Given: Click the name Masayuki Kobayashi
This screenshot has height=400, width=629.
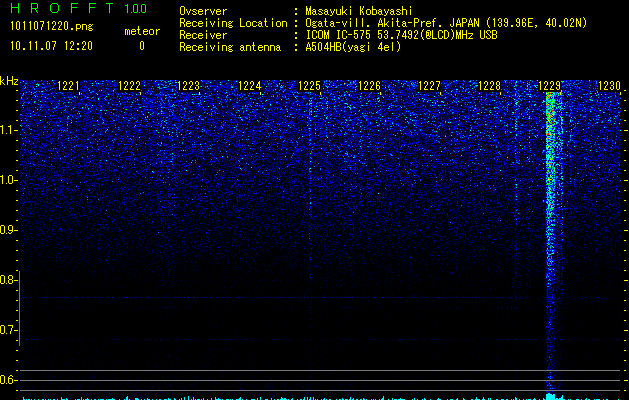Looking at the screenshot, I should click(359, 11).
